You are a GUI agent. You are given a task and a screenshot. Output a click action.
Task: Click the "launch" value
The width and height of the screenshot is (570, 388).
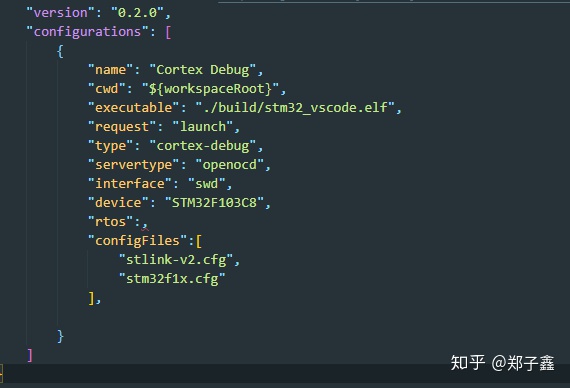[x=202, y=127]
